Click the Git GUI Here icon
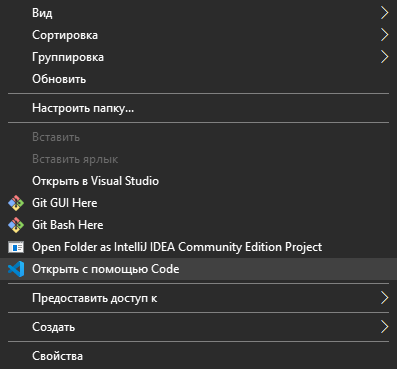 [x=16, y=203]
